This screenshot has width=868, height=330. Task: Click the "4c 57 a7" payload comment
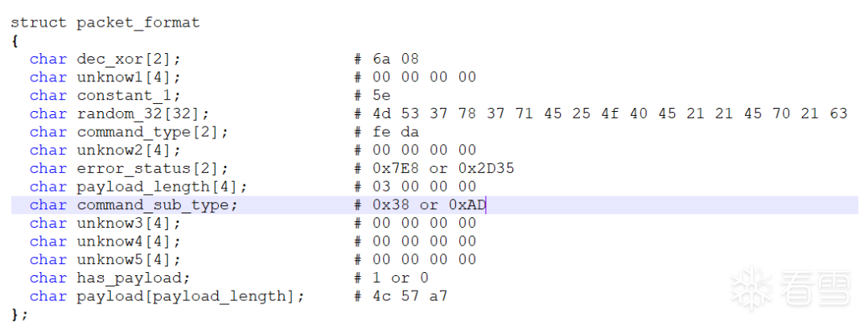pyautogui.click(x=409, y=296)
